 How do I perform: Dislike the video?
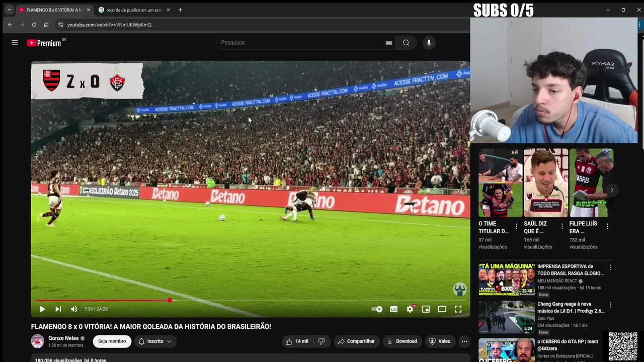pos(321,341)
